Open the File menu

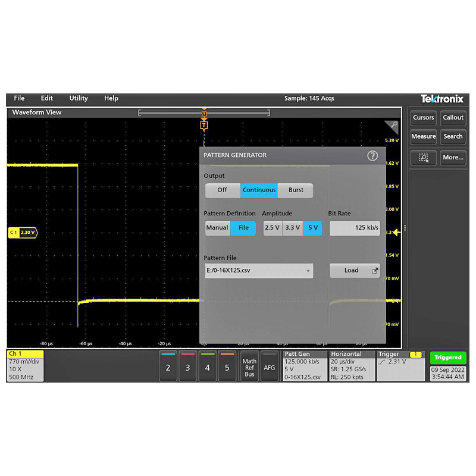(x=18, y=98)
